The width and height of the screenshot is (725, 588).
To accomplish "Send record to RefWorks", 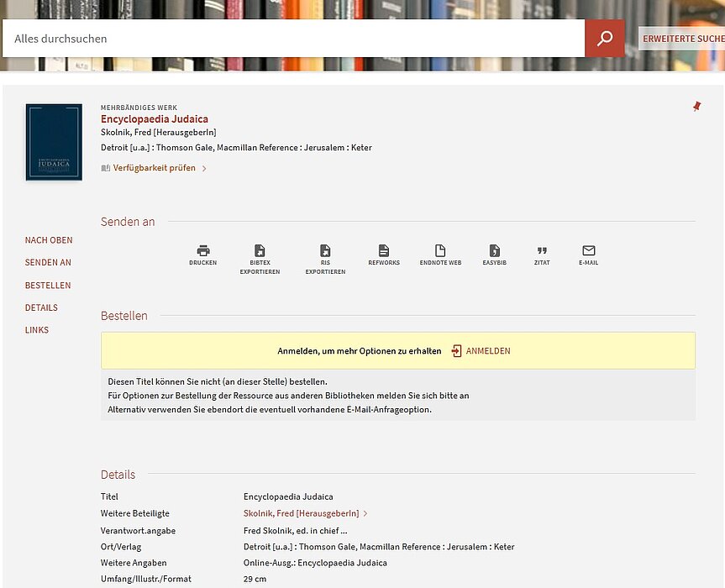I will [x=384, y=255].
